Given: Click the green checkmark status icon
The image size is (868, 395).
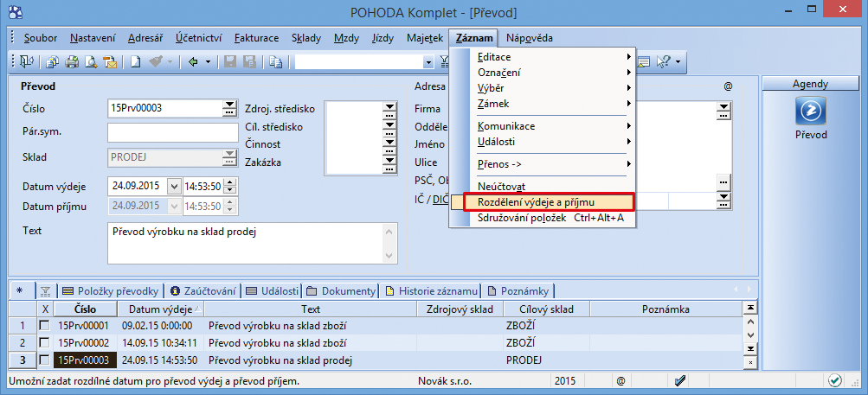Looking at the screenshot, I should (x=834, y=380).
